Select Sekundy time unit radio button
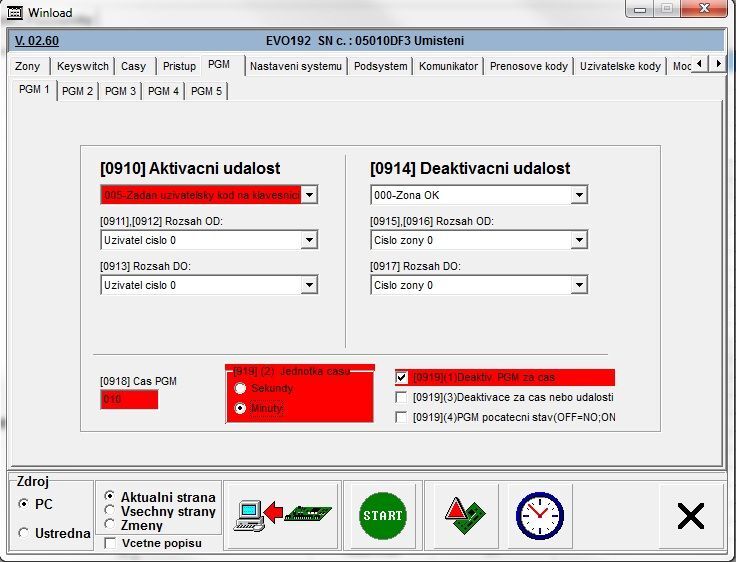The image size is (736, 562). point(239,388)
